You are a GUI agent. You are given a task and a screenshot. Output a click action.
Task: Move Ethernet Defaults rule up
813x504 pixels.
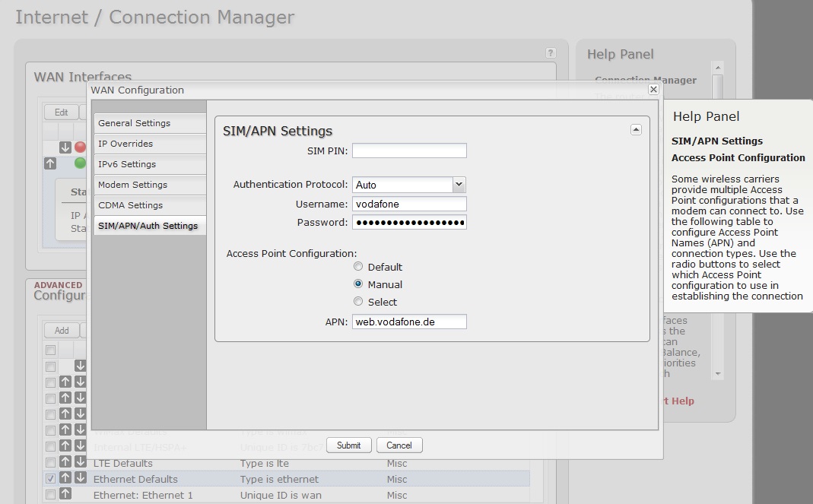(65, 479)
